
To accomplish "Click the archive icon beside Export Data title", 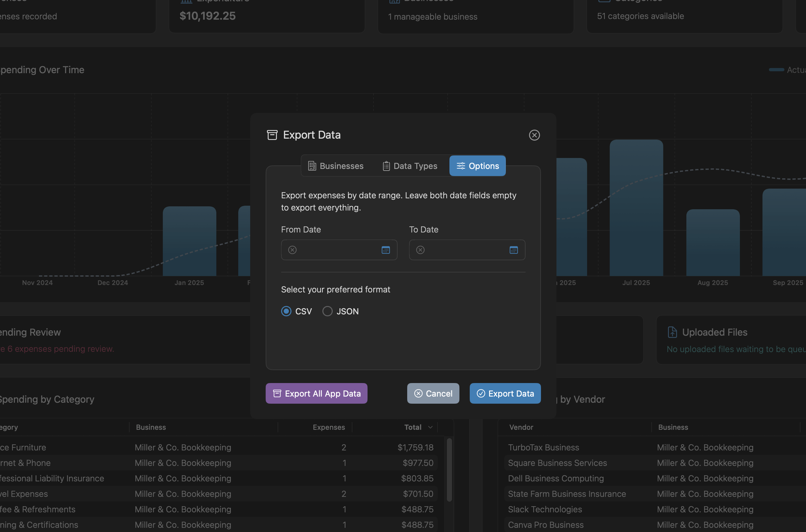I will 272,135.
